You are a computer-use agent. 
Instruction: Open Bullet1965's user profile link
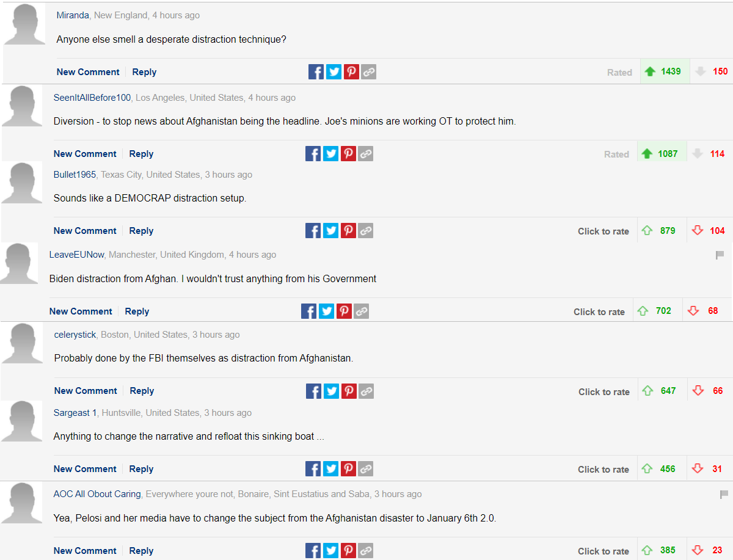click(x=75, y=175)
